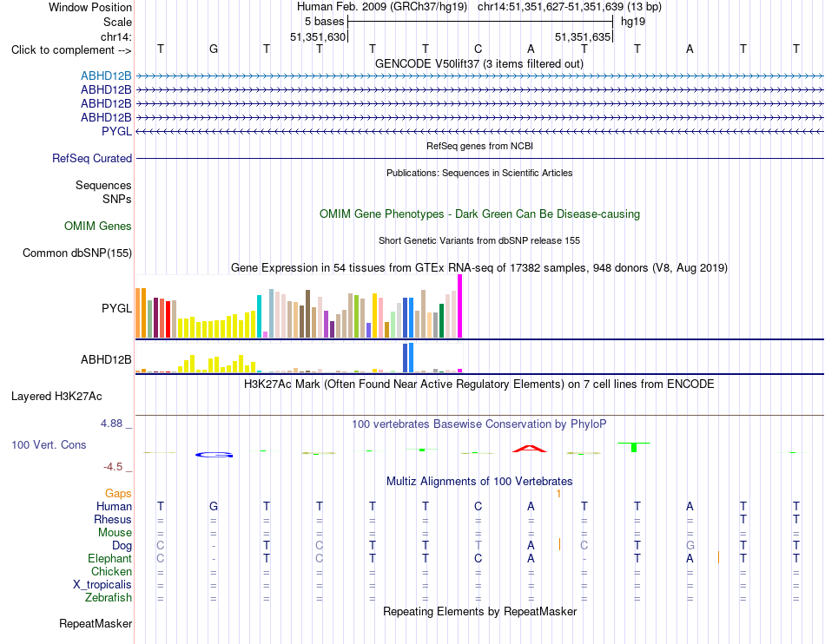Select the PYGL gene track label
The width and height of the screenshot is (825, 644).
coord(116,131)
